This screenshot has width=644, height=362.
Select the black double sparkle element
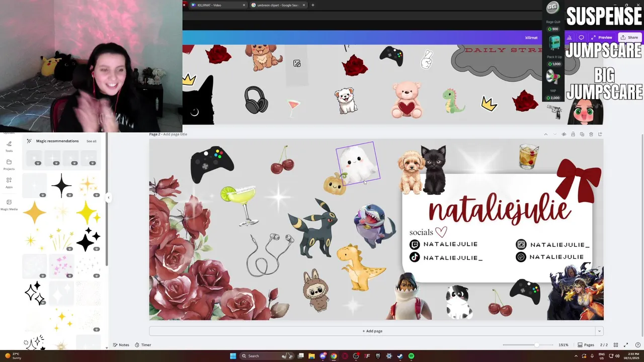point(89,239)
